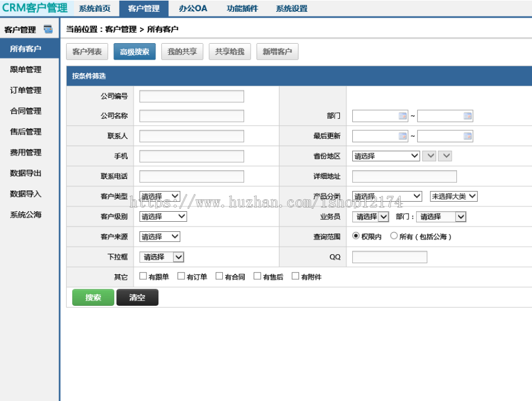Click the green 搜索 button
This screenshot has width=532, height=401.
pyautogui.click(x=93, y=297)
